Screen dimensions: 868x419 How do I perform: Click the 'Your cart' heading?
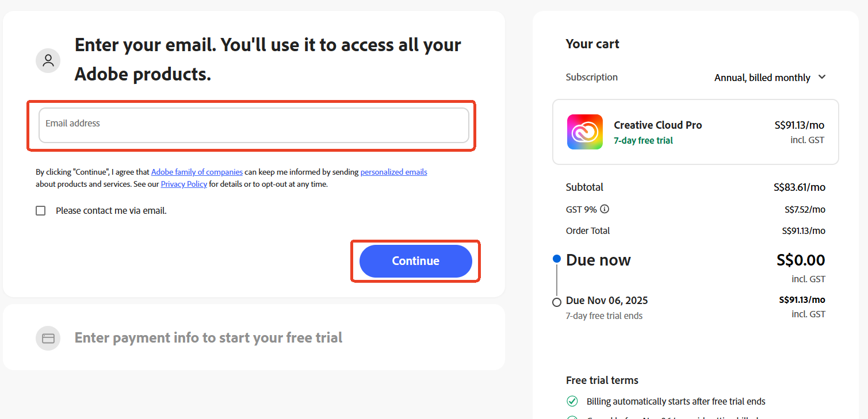[592, 44]
